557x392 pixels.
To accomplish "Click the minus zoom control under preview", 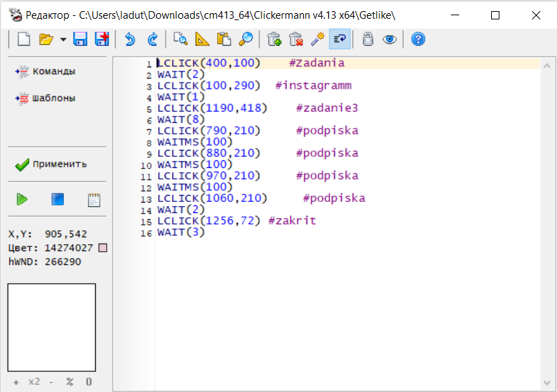I will coord(51,382).
